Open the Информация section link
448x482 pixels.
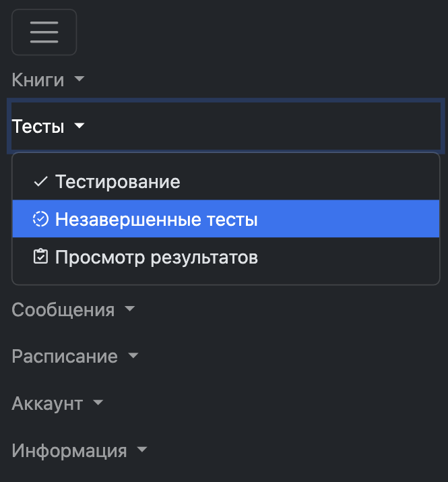pyautogui.click(x=69, y=451)
